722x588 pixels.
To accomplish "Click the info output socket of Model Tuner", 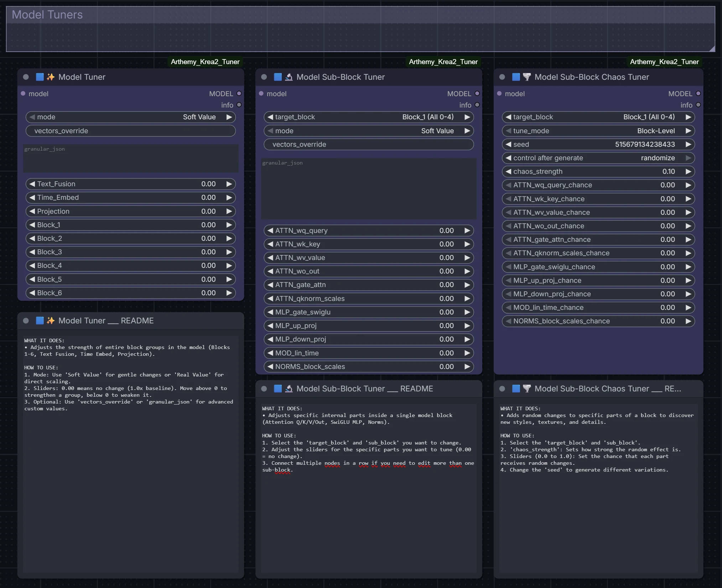I will pyautogui.click(x=239, y=105).
